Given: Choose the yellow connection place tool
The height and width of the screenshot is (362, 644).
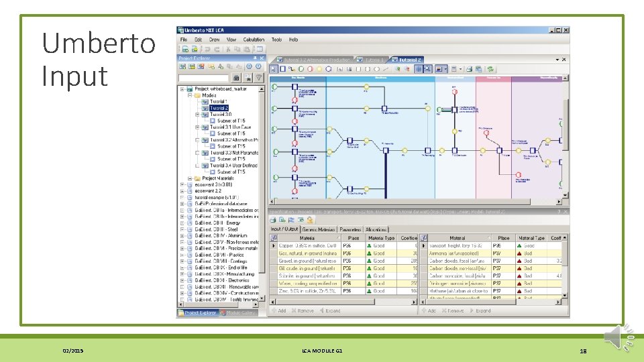Looking at the screenshot, I should pyautogui.click(x=319, y=69).
